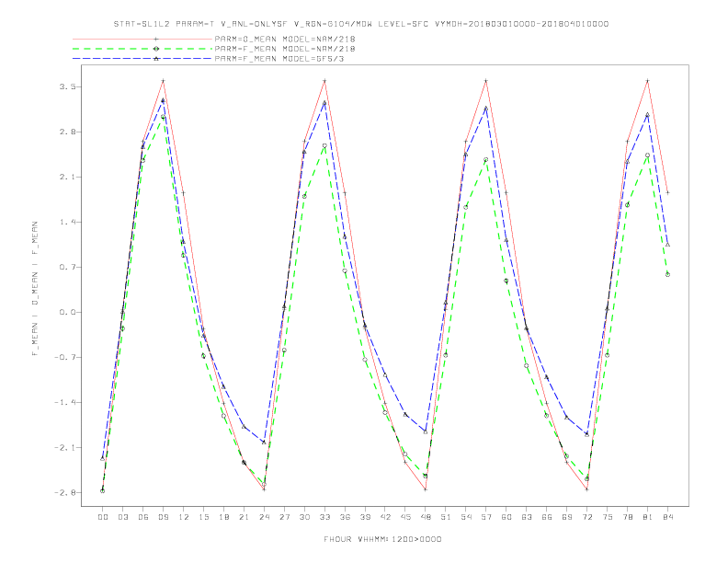
Task: Click blue GFS/3 triangle point at hour 24
Action: tap(264, 442)
